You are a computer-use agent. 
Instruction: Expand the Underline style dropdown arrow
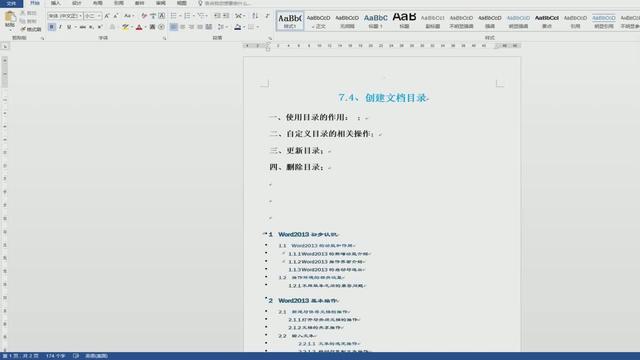click(75, 27)
